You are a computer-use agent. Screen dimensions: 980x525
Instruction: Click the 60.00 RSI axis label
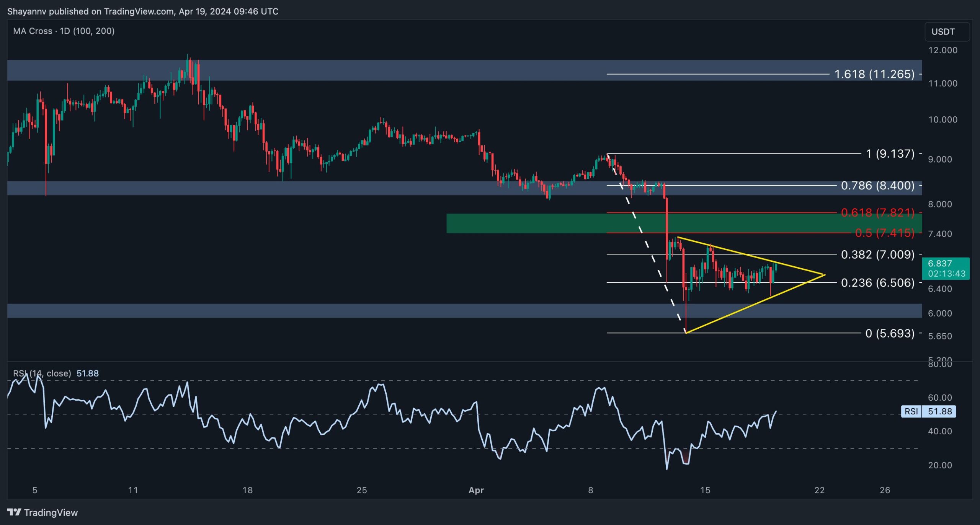pos(940,398)
